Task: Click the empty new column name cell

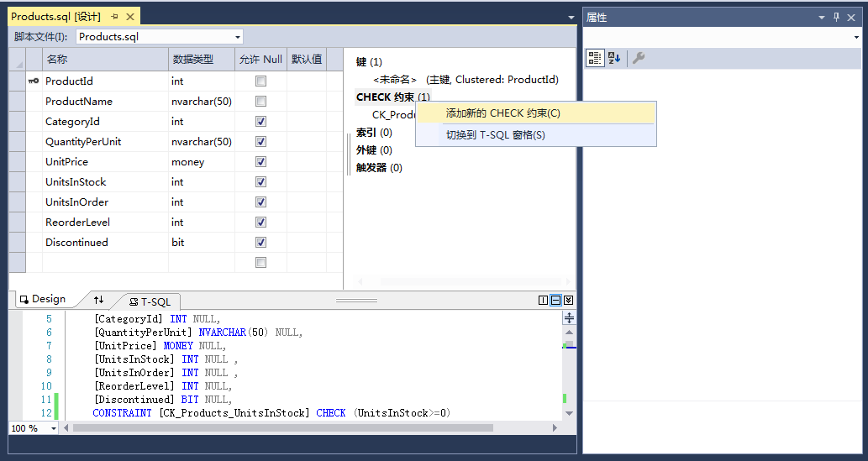Action: 105,263
